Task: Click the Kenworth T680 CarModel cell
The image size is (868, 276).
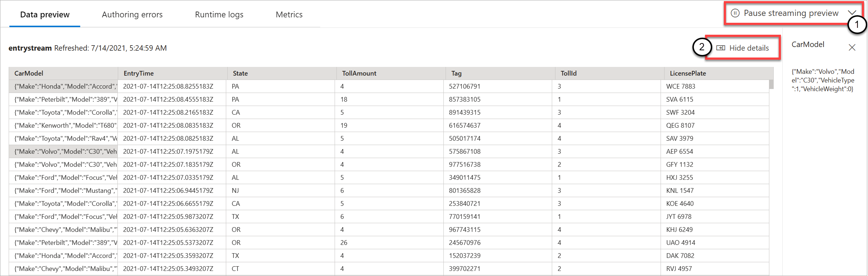Action: (x=65, y=126)
